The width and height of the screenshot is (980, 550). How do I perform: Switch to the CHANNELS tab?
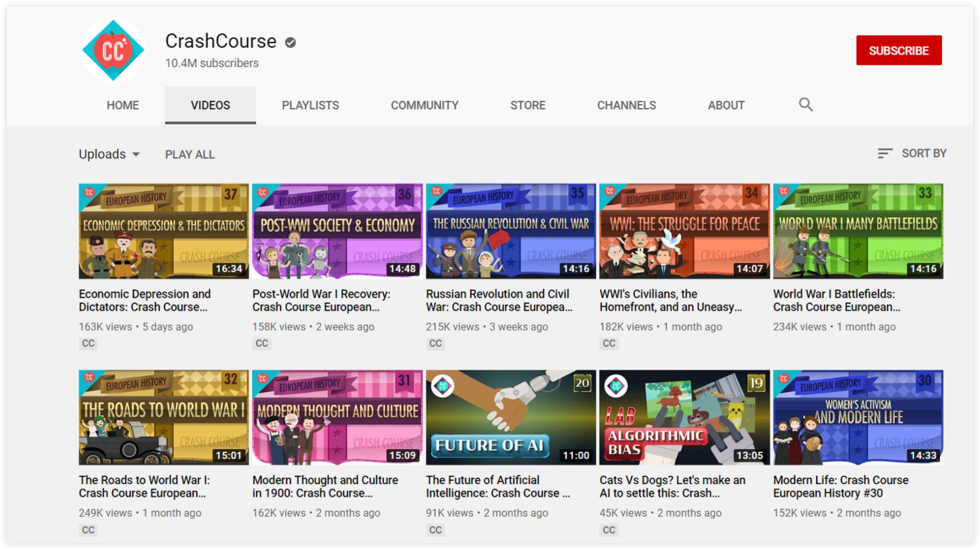click(x=626, y=105)
